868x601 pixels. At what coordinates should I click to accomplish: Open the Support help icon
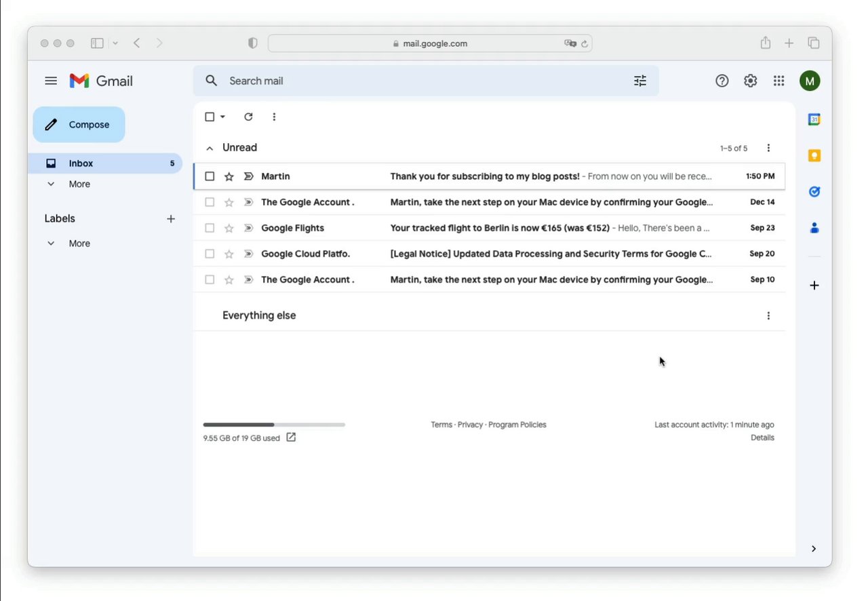[722, 81]
